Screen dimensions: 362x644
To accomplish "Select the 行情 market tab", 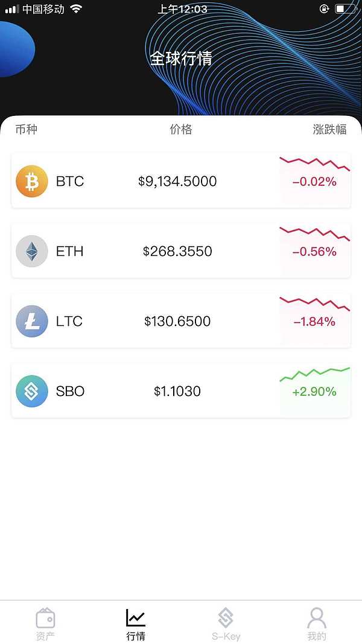I will tap(136, 623).
